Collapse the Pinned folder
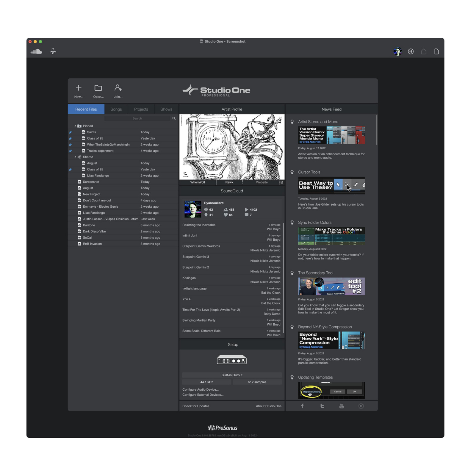This screenshot has width=476, height=476. click(x=75, y=126)
